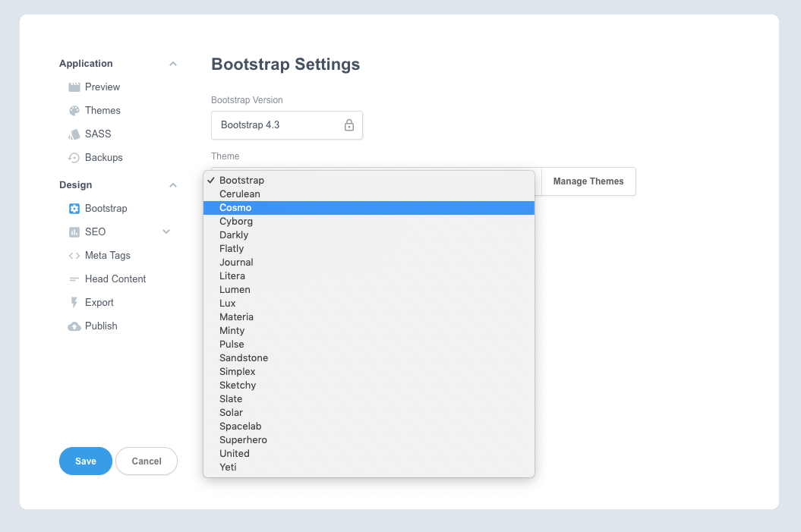Select the Slate theme
Image resolution: width=801 pixels, height=532 pixels.
[x=369, y=398]
